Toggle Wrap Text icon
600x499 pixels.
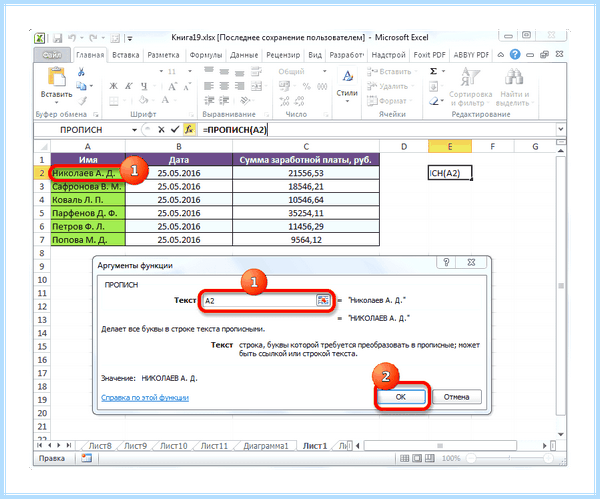point(256,71)
